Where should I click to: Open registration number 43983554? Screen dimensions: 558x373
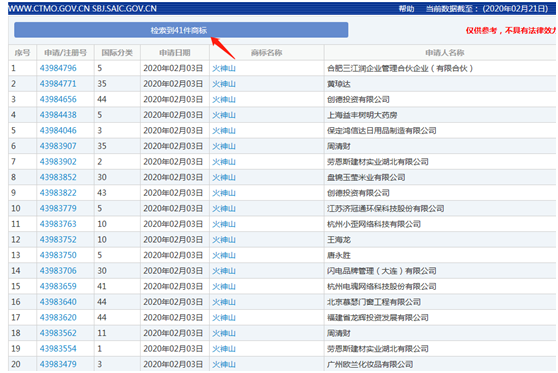click(x=58, y=349)
